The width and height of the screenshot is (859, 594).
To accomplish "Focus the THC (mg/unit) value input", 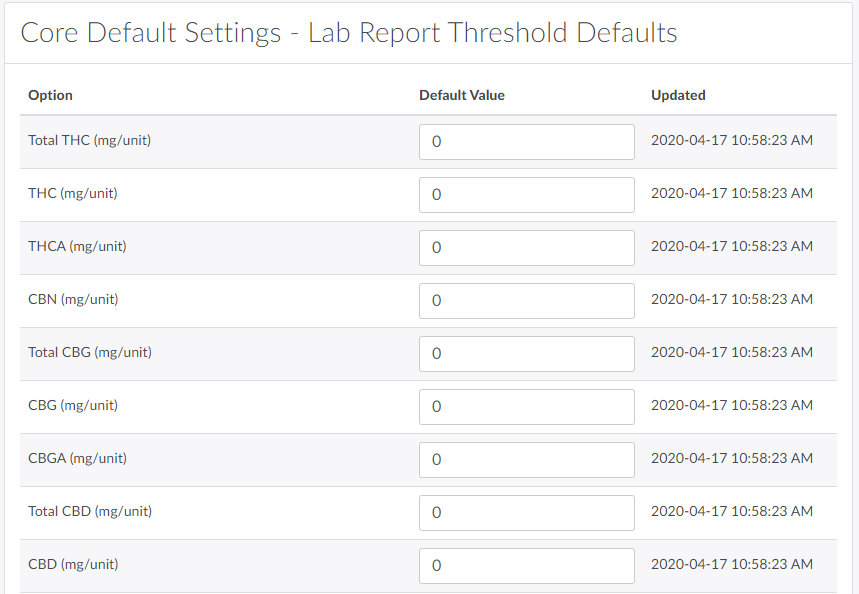I will click(x=526, y=195).
